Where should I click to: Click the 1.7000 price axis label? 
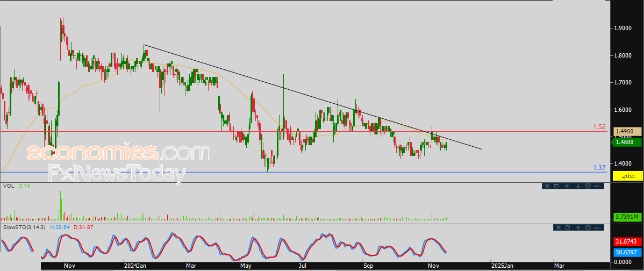622,82
